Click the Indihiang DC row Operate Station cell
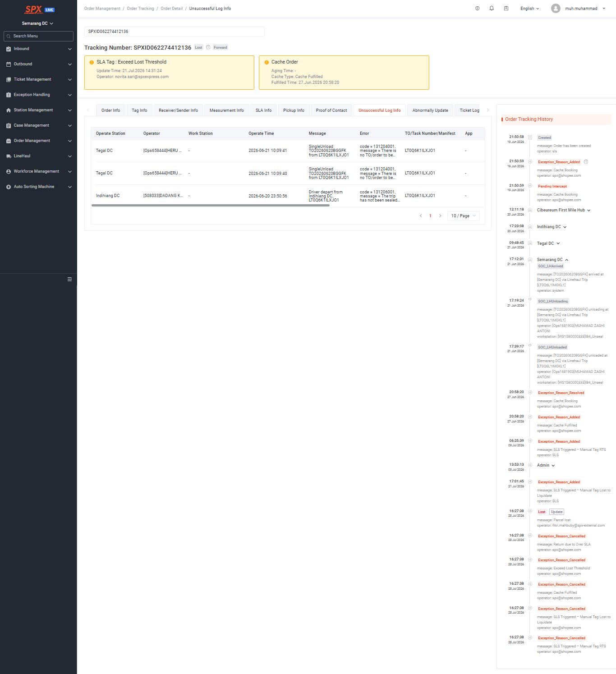Screen dimensions: 616x674 (108, 196)
